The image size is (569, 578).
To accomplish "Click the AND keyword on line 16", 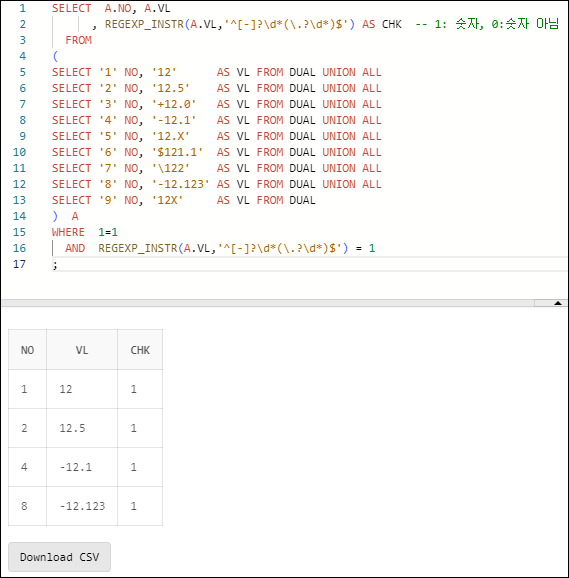I will click(75, 248).
